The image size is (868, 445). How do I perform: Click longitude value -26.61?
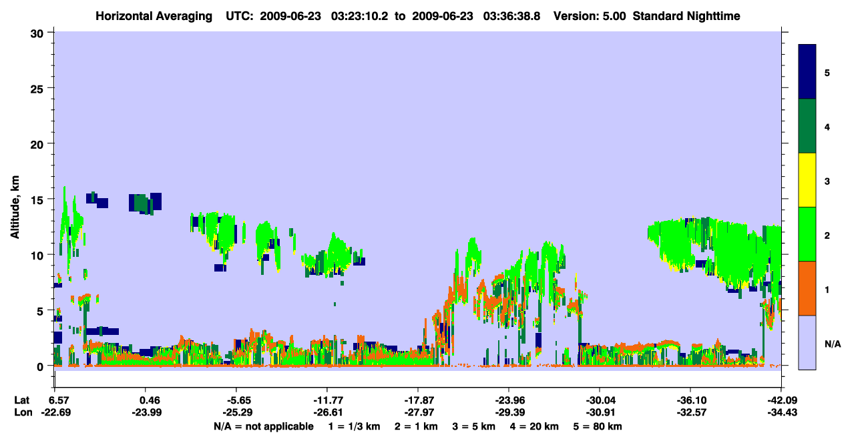pyautogui.click(x=327, y=413)
